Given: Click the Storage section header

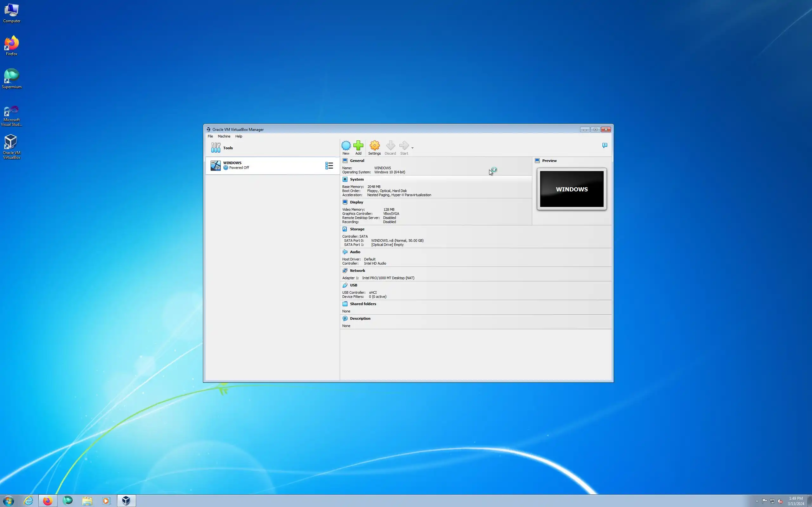Looking at the screenshot, I should coord(357,229).
